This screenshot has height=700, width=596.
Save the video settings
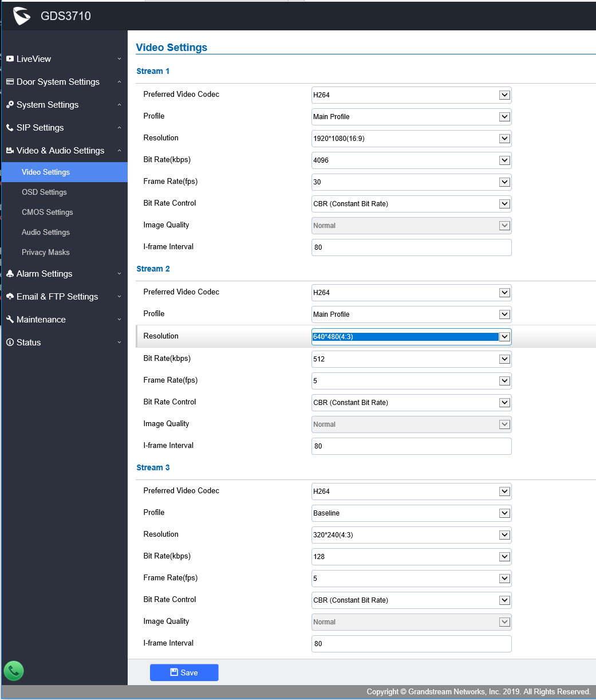point(184,673)
